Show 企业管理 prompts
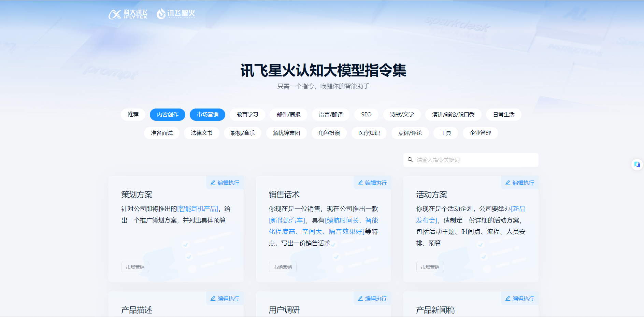Screen dimensions: 644x317 coord(480,133)
